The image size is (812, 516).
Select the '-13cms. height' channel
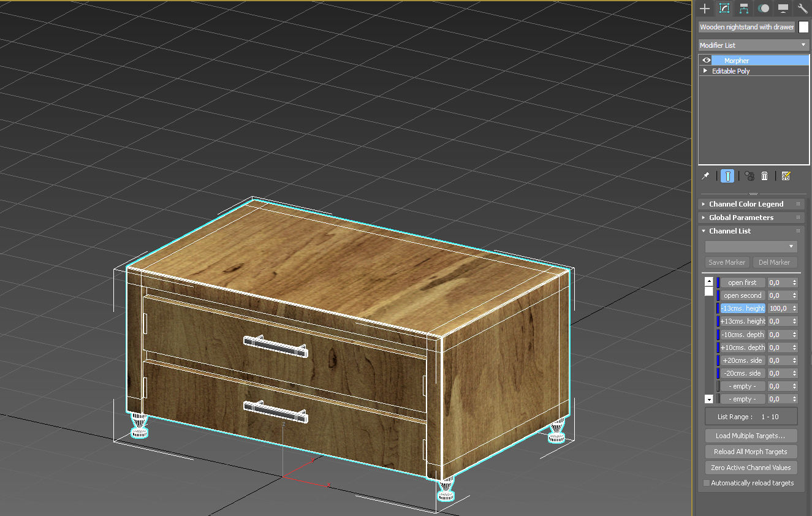743,308
